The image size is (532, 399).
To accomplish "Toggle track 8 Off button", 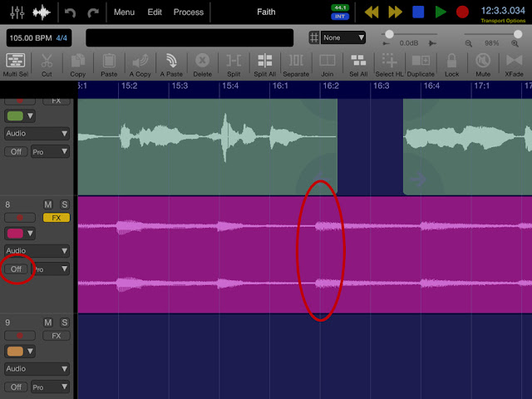I will [16, 269].
